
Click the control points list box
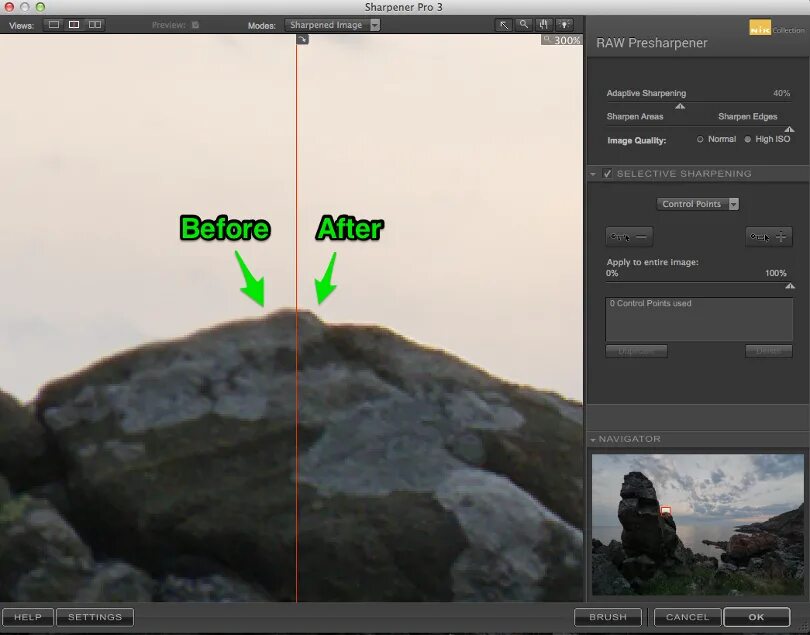tap(699, 319)
